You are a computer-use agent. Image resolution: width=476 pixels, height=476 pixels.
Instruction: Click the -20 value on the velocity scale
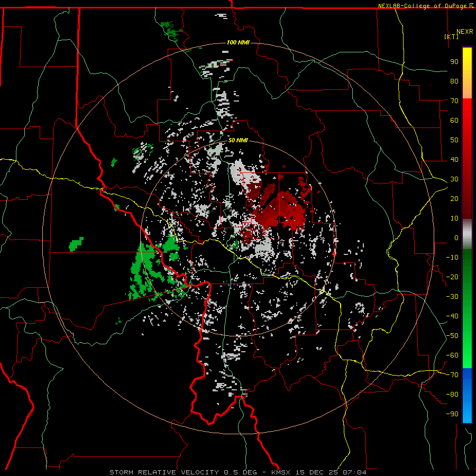click(452, 277)
